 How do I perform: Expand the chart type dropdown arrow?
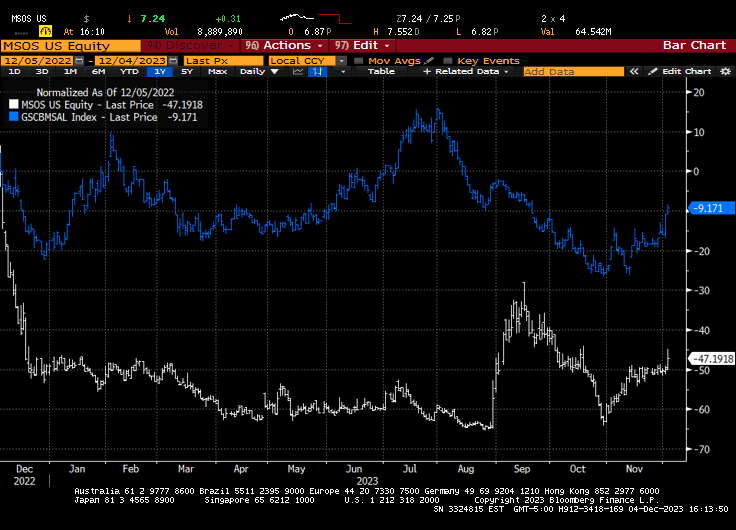(x=343, y=71)
